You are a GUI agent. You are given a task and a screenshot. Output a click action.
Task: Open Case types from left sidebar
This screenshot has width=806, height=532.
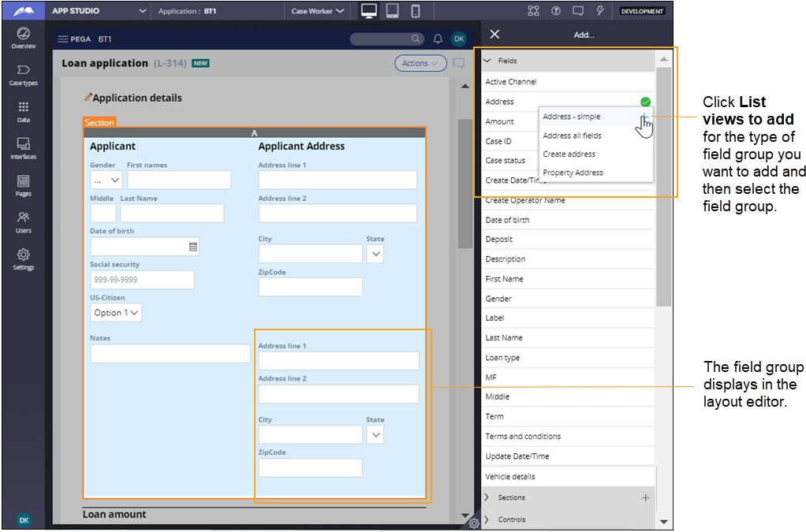[23, 74]
